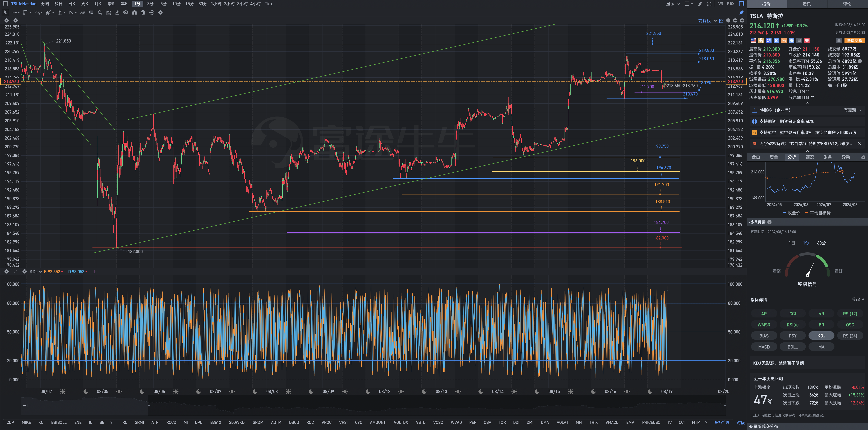Select the text annotation Aa tool
Screen dimensions: 868x430
tap(82, 12)
